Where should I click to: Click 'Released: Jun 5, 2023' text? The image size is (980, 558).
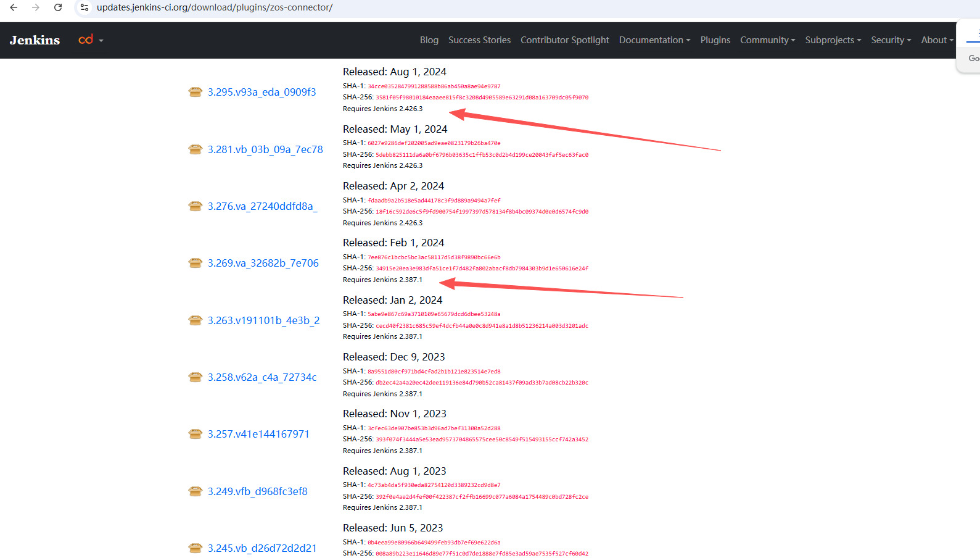(393, 528)
